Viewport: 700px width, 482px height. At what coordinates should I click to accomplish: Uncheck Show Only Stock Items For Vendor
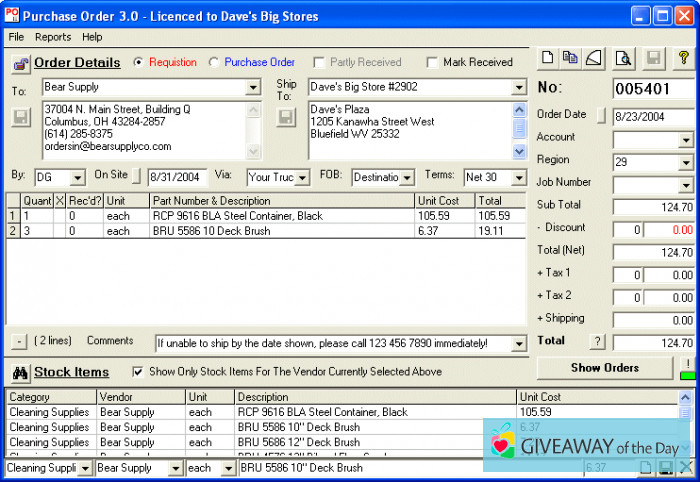[x=138, y=372]
